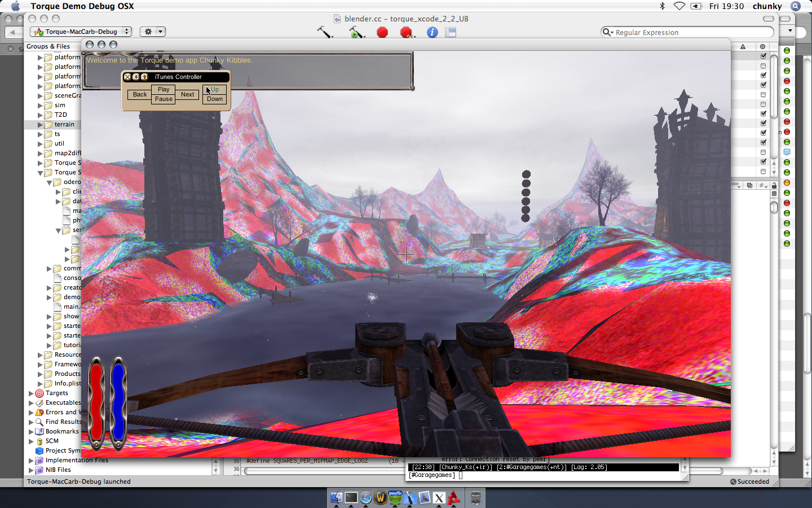Check the second target checkbox from top
This screenshot has height=508, width=812.
[x=764, y=65]
